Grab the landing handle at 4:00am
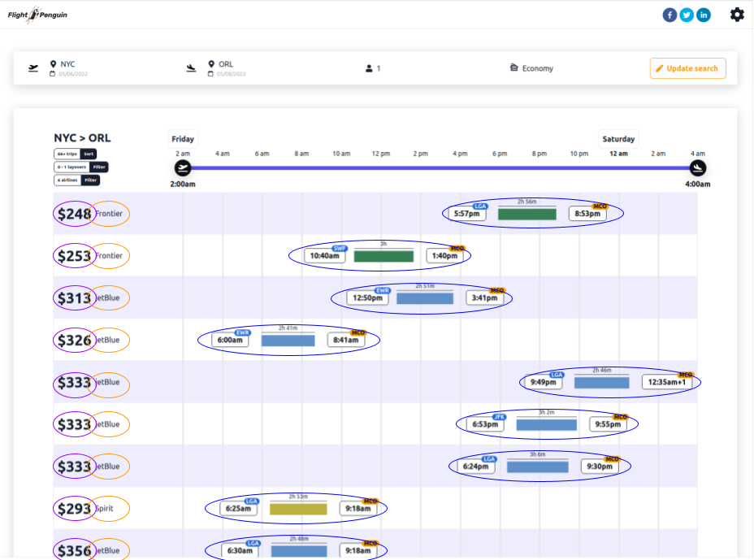 point(698,168)
